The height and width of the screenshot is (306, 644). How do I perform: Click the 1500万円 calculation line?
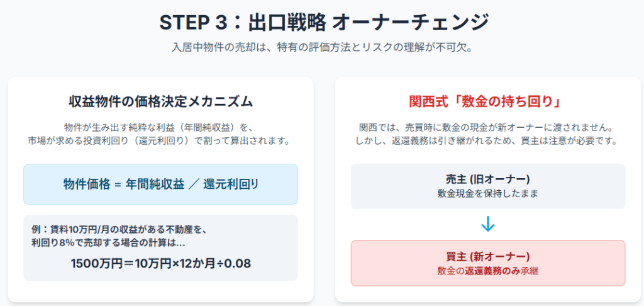(160, 263)
